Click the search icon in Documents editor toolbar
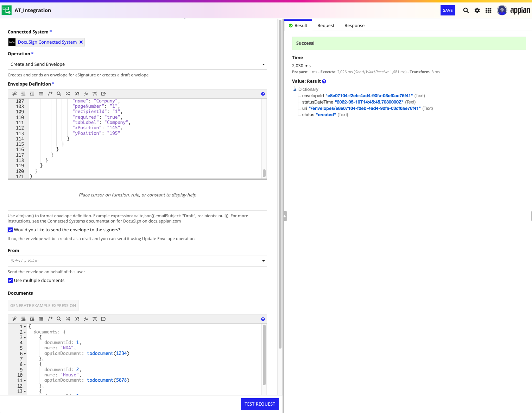The width and height of the screenshot is (532, 413). click(x=59, y=319)
